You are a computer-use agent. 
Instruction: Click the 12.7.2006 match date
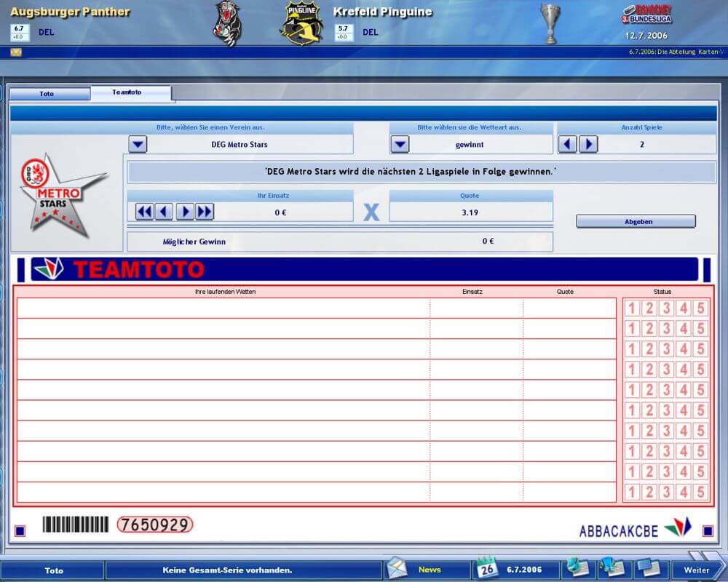coord(646,36)
